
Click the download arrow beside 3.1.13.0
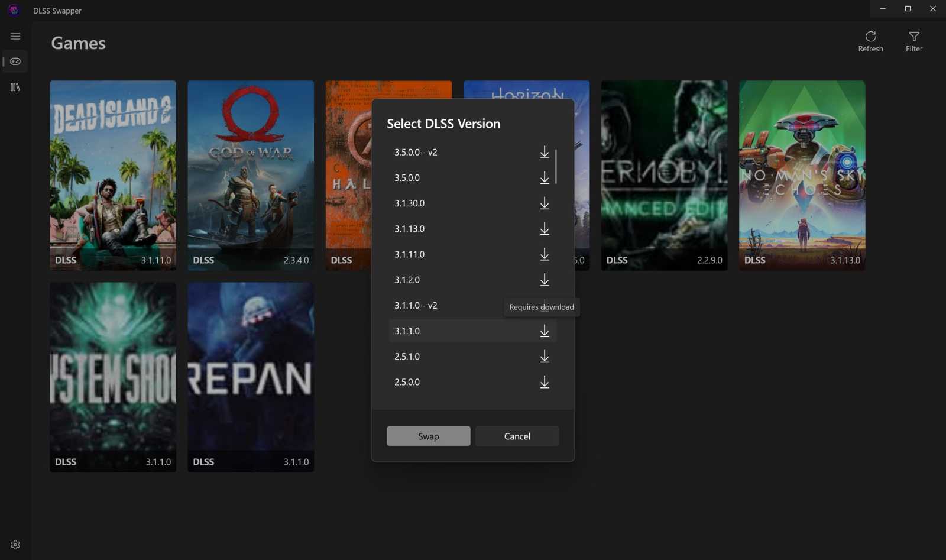[545, 229]
